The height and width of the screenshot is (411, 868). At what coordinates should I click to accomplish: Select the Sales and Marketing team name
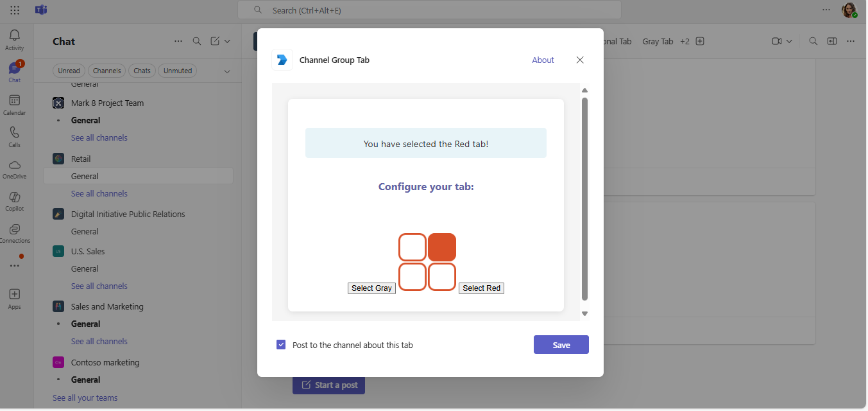pos(107,306)
